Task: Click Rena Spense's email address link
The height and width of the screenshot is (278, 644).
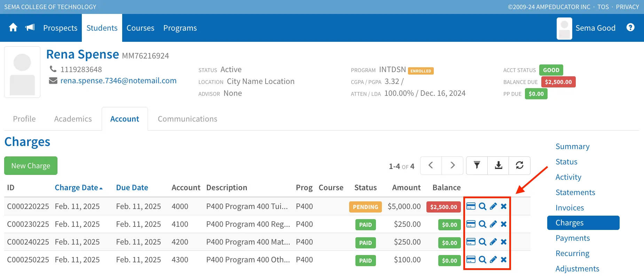Action: [118, 80]
